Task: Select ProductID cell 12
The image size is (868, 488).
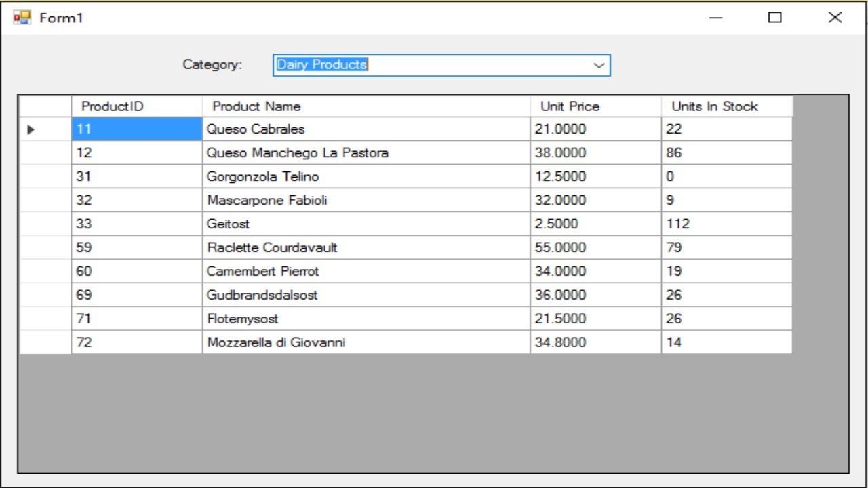Action: tap(137, 152)
